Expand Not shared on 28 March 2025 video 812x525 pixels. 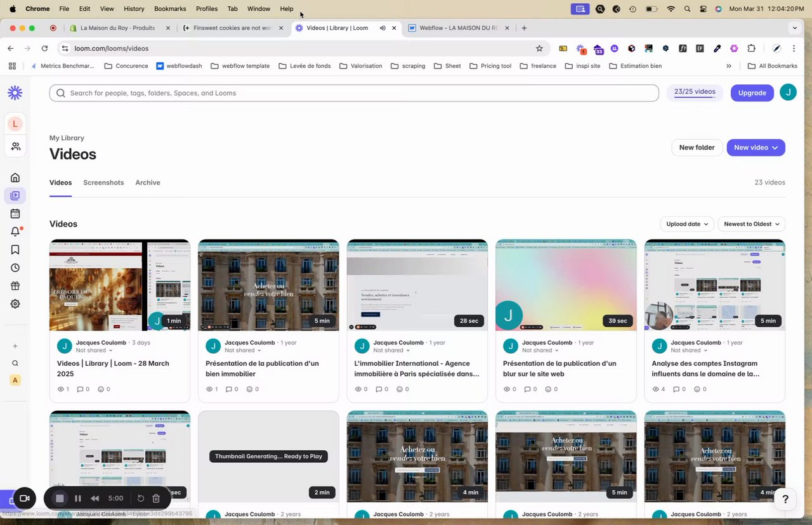point(95,351)
